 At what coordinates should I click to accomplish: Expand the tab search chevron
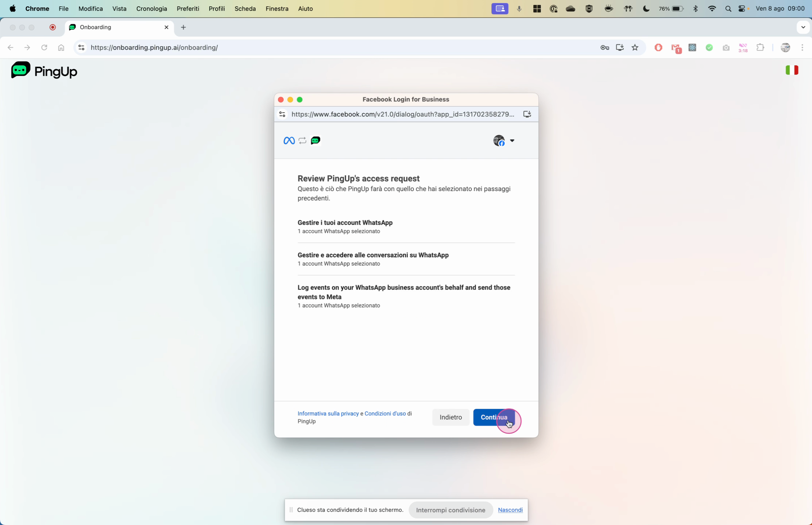coord(803,27)
